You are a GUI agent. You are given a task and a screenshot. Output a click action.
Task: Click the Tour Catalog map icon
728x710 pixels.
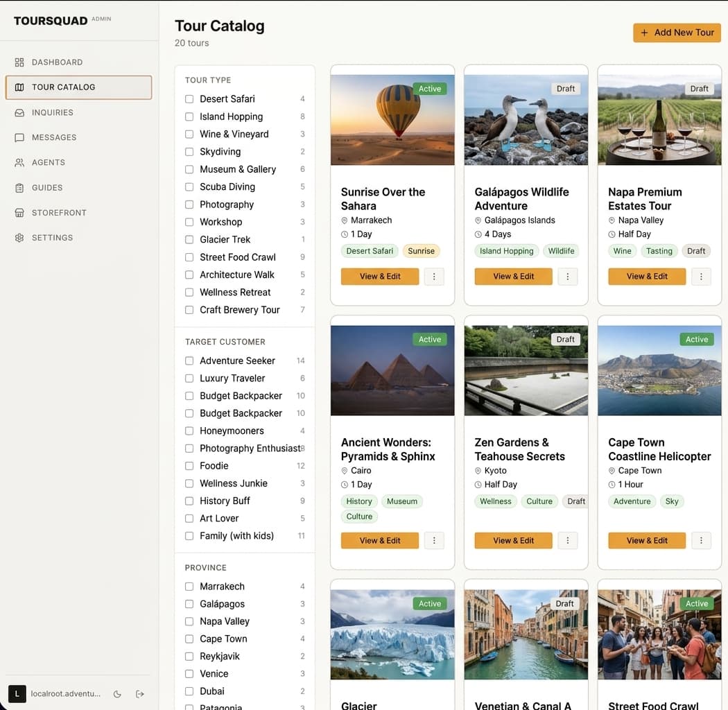[19, 87]
